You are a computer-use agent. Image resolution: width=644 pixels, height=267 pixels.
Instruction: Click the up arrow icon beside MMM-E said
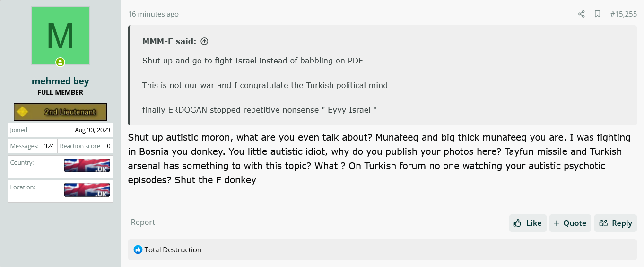204,41
